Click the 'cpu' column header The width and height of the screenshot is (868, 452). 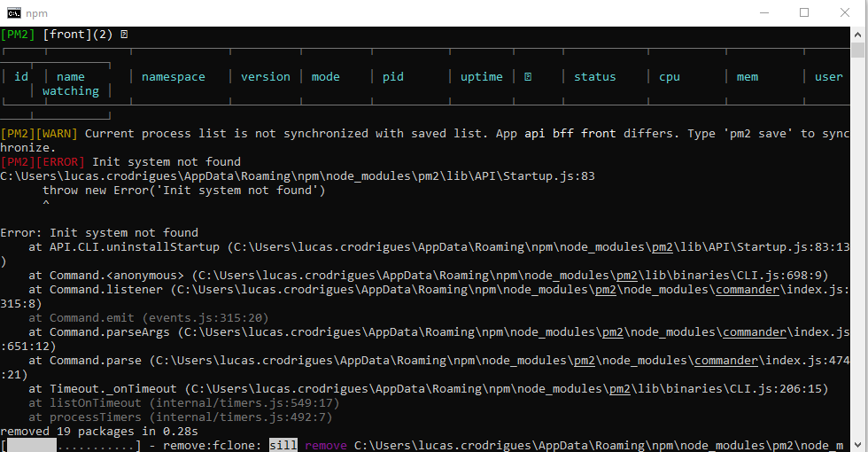[670, 77]
